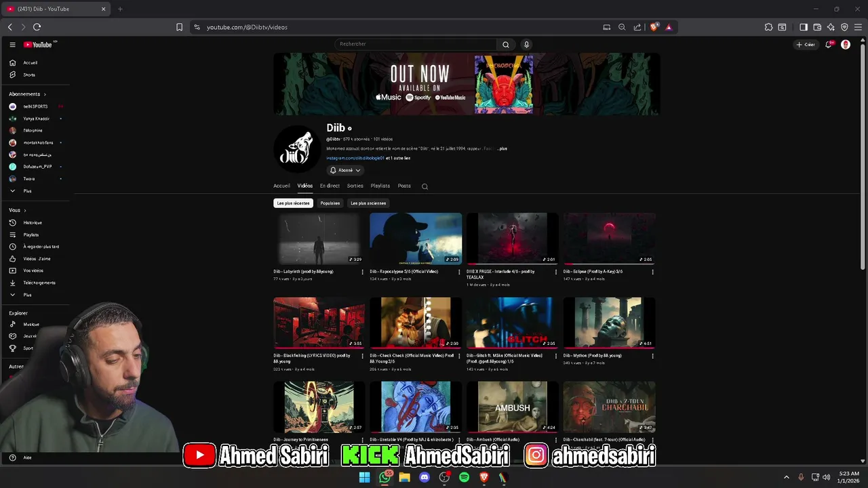Open the Twaxa subscription channel

click(28, 179)
